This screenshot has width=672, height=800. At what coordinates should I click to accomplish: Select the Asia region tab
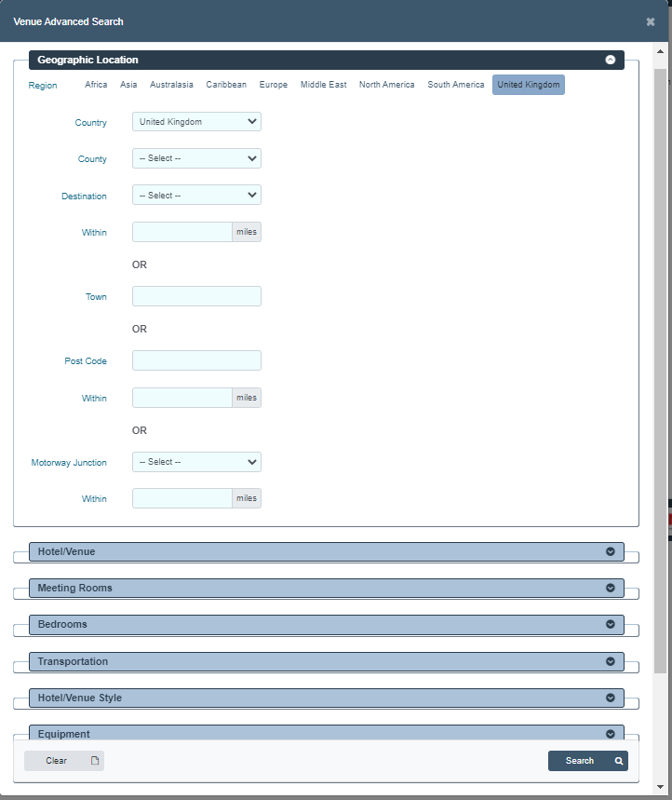(128, 85)
